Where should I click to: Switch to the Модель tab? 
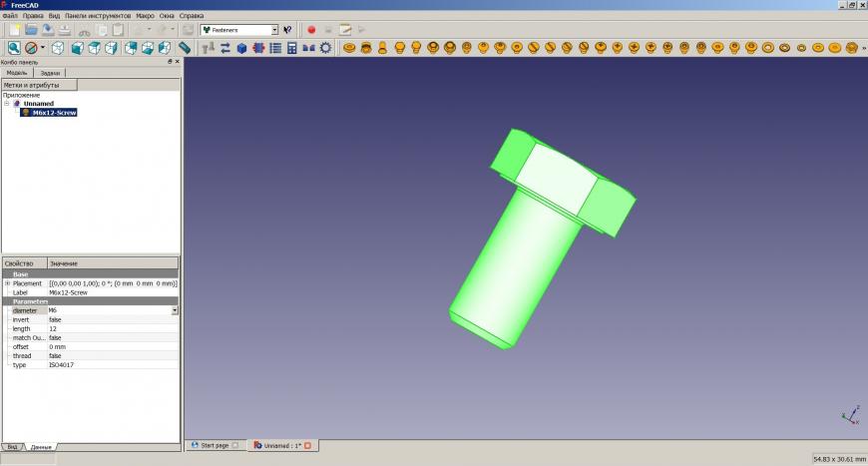pos(17,73)
